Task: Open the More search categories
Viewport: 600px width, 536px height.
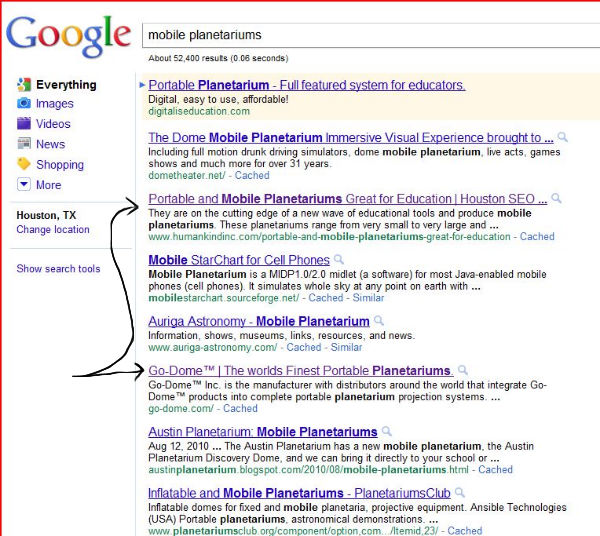Action: (x=49, y=185)
